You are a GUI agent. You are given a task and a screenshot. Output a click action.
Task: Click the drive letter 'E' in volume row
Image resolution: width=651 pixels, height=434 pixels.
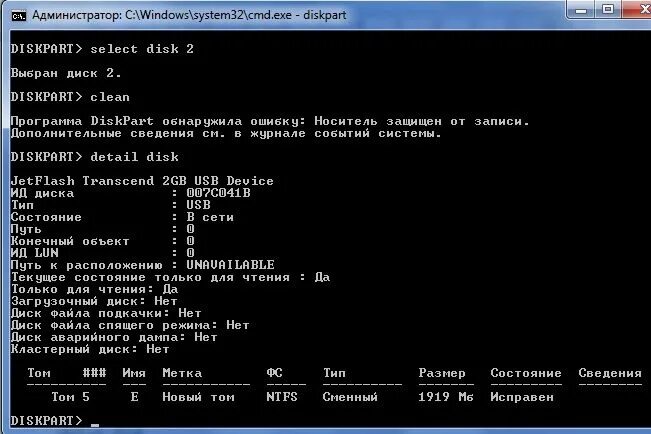pyautogui.click(x=135, y=397)
